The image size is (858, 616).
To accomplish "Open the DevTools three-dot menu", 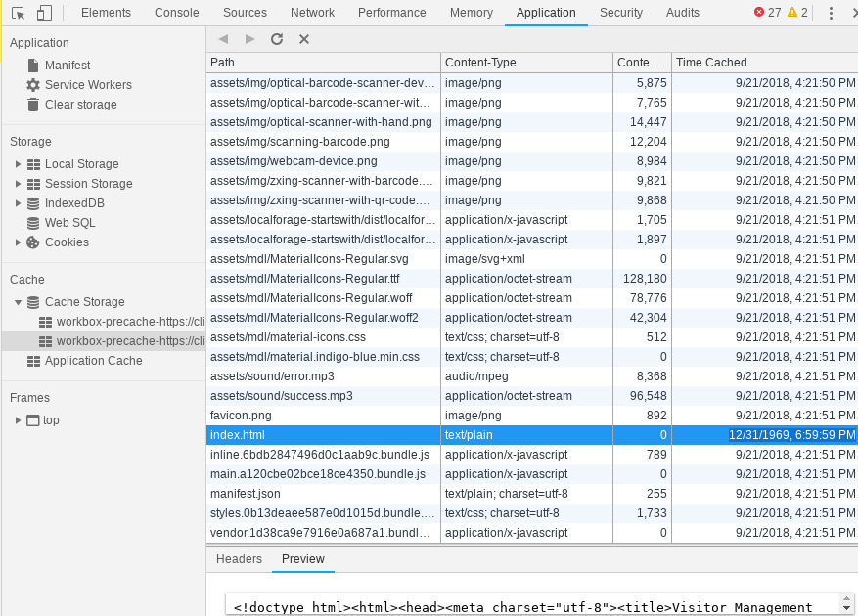I will (x=830, y=13).
